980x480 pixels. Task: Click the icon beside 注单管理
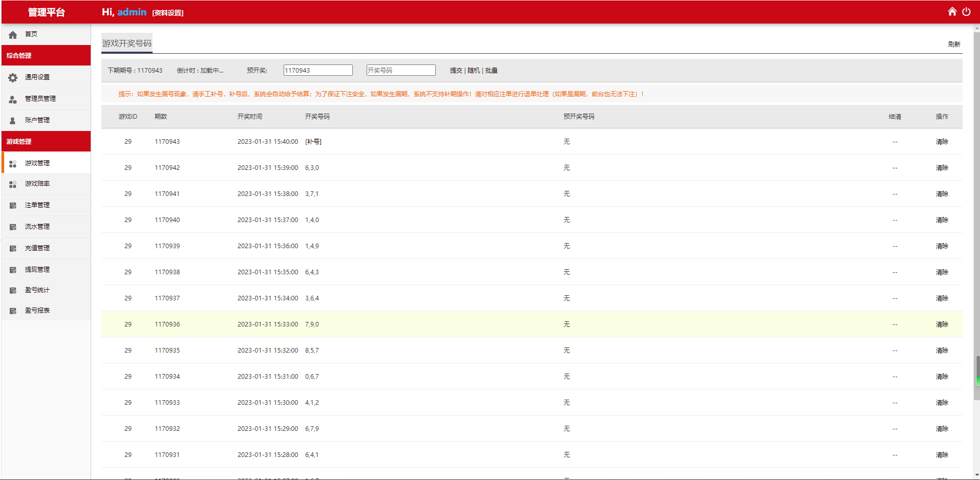[x=13, y=206]
